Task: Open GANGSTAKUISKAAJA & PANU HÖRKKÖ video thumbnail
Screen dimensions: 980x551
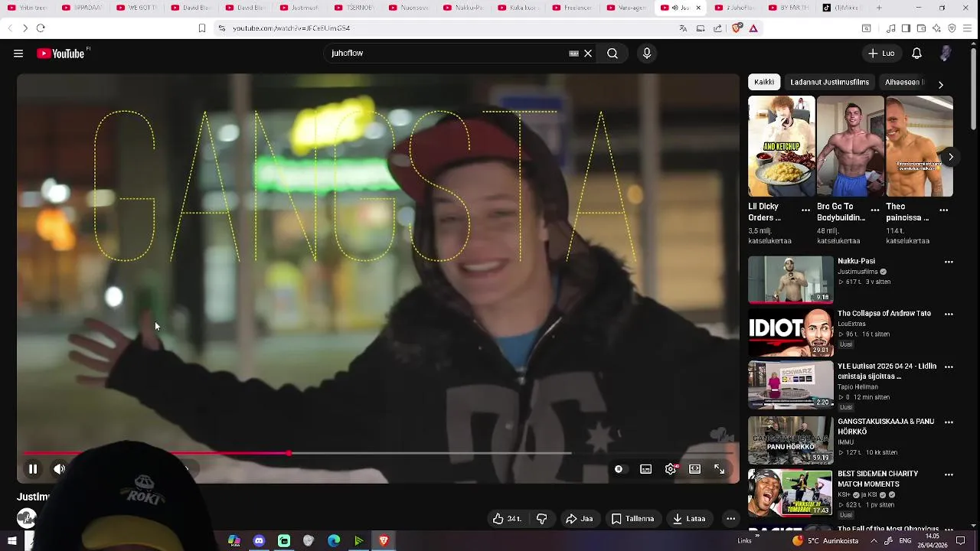Action: [x=790, y=440]
